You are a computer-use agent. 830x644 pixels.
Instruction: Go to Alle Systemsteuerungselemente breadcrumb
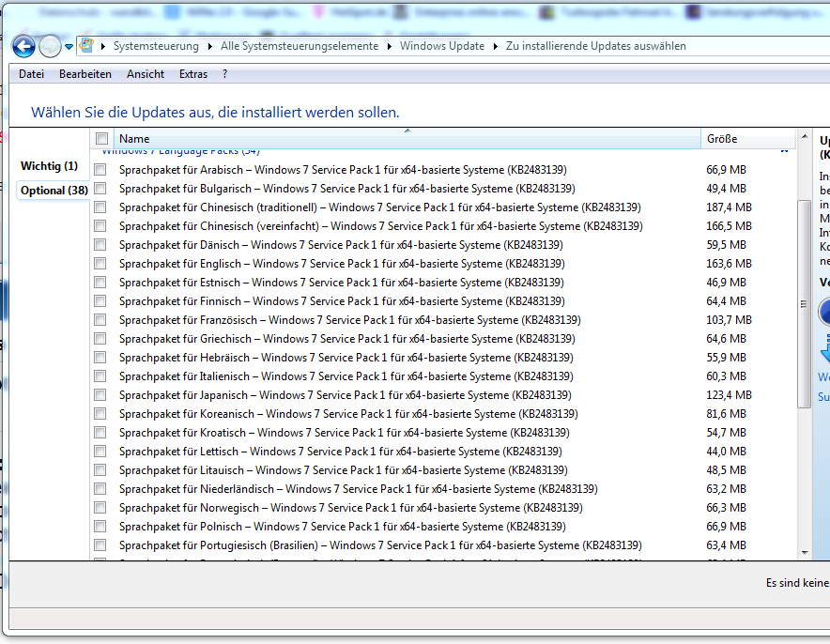tap(300, 46)
